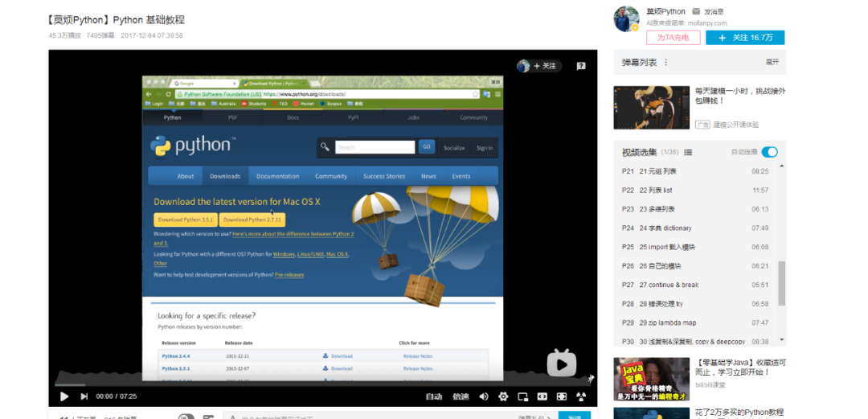Mute the player volume speaker icon

point(484,396)
